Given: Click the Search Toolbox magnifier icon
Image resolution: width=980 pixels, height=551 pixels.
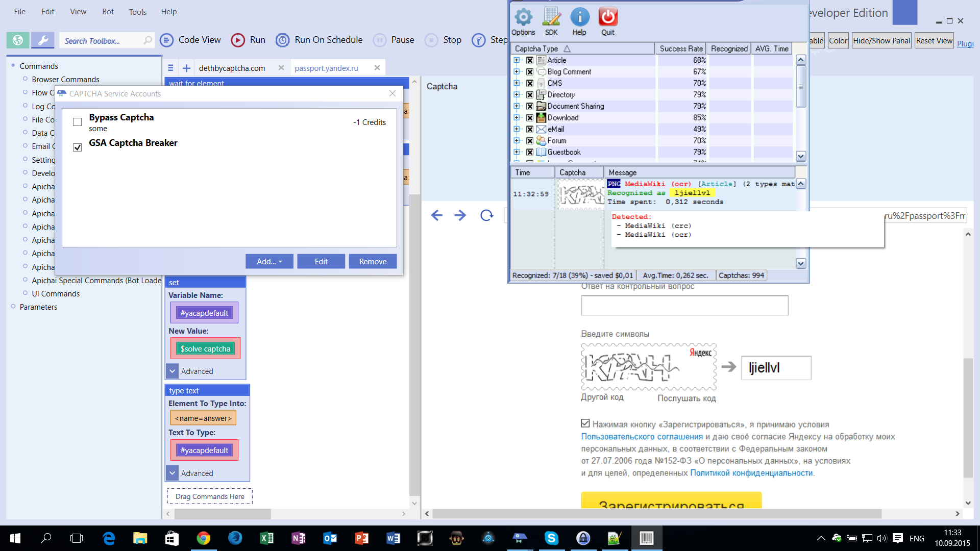Looking at the screenshot, I should click(x=148, y=40).
